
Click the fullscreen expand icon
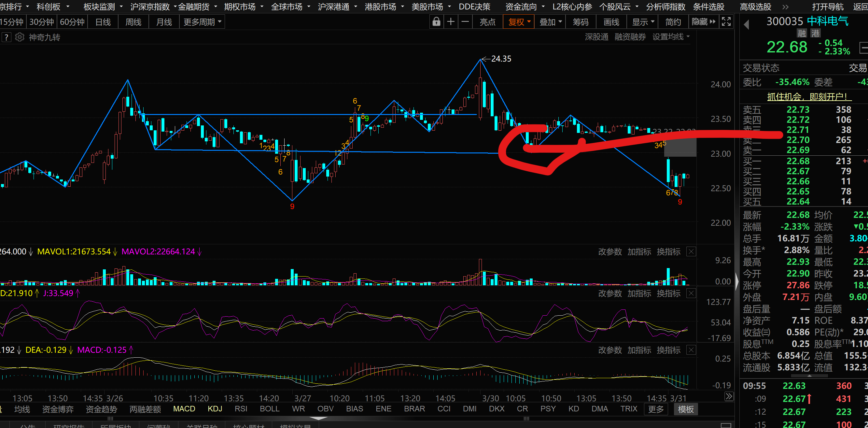pyautogui.click(x=726, y=22)
